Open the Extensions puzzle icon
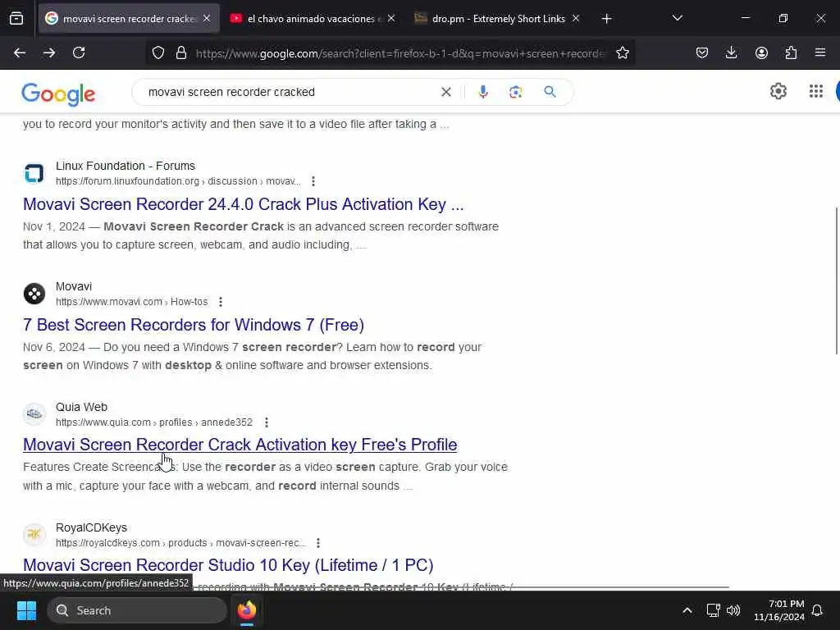The width and height of the screenshot is (840, 630). click(x=791, y=52)
